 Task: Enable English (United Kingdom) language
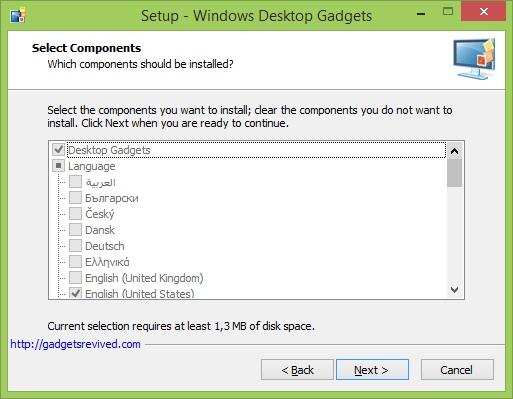click(75, 277)
